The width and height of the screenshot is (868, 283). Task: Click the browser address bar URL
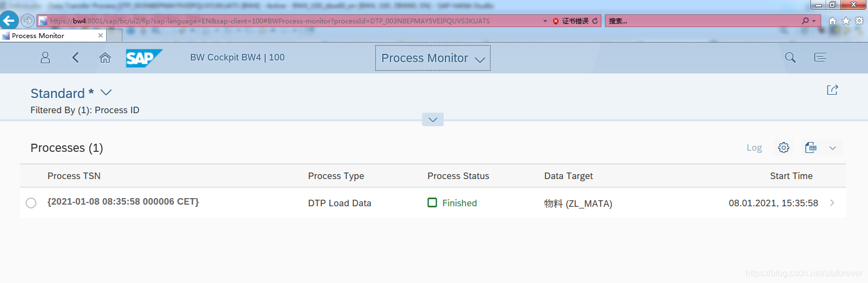coord(270,21)
